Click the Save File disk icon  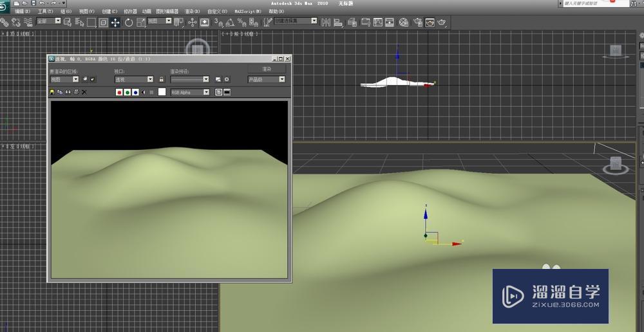click(x=33, y=3)
